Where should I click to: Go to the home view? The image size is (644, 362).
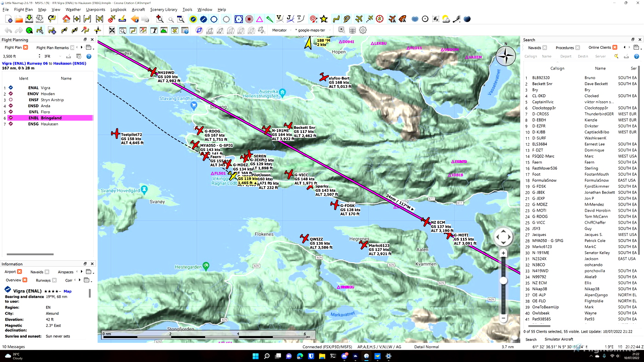(x=66, y=19)
